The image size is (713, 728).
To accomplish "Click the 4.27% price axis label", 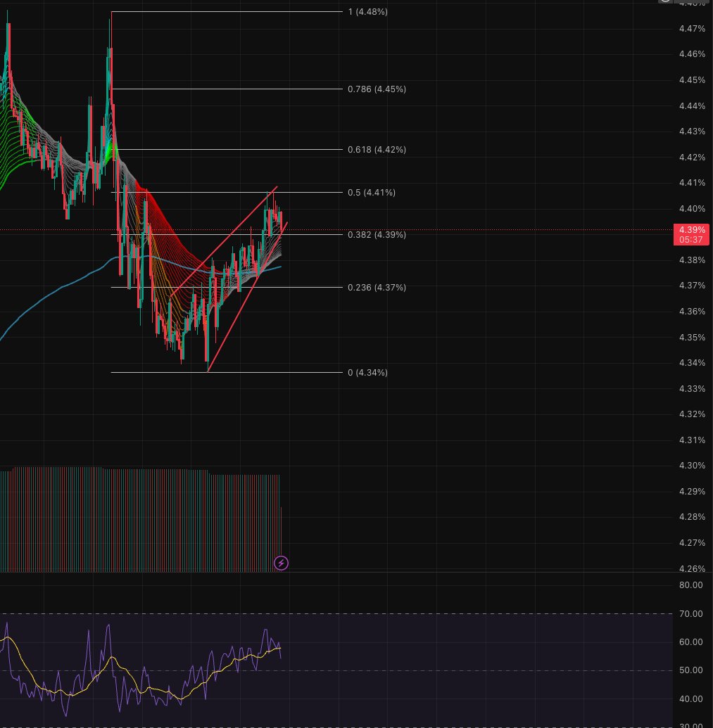I will pos(692,543).
